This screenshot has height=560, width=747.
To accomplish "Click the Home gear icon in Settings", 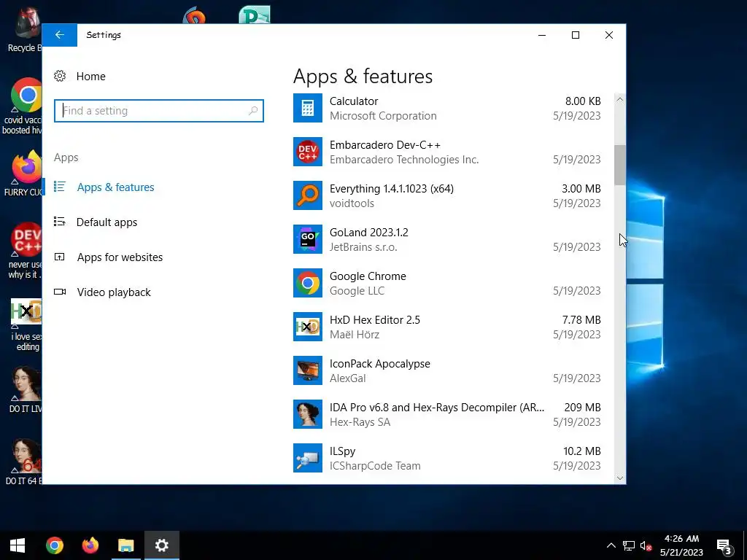I will click(x=60, y=76).
